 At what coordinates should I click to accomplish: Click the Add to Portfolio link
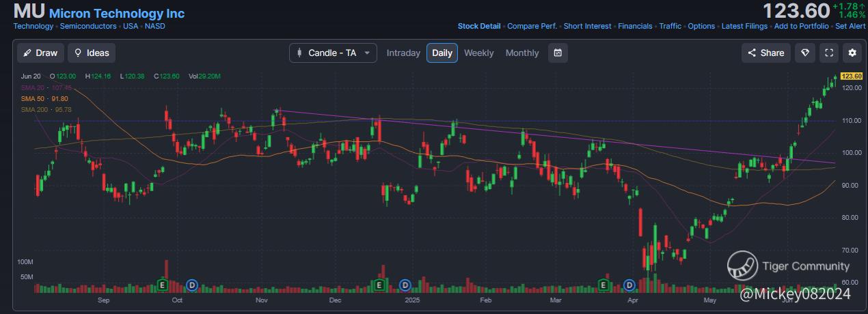coord(801,26)
